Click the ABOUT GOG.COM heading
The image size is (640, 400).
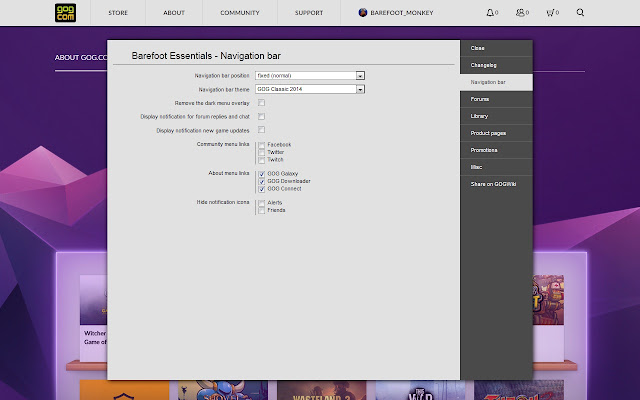click(x=81, y=58)
